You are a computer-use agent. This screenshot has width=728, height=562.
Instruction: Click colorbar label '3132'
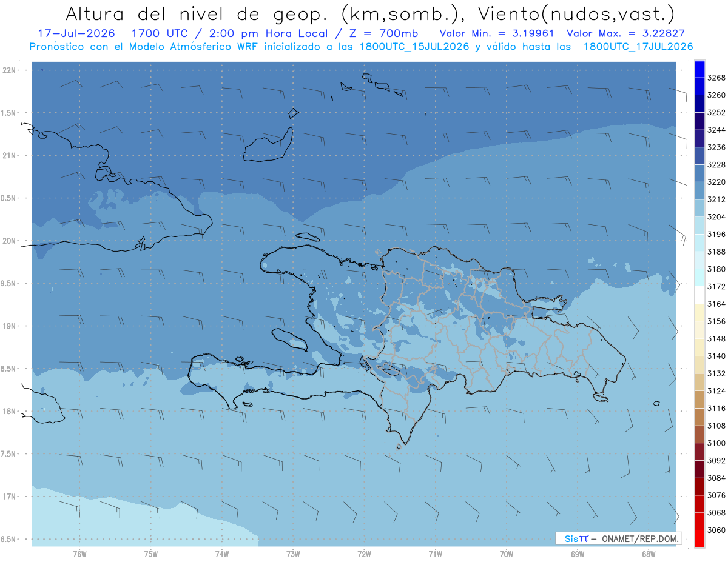pos(716,373)
